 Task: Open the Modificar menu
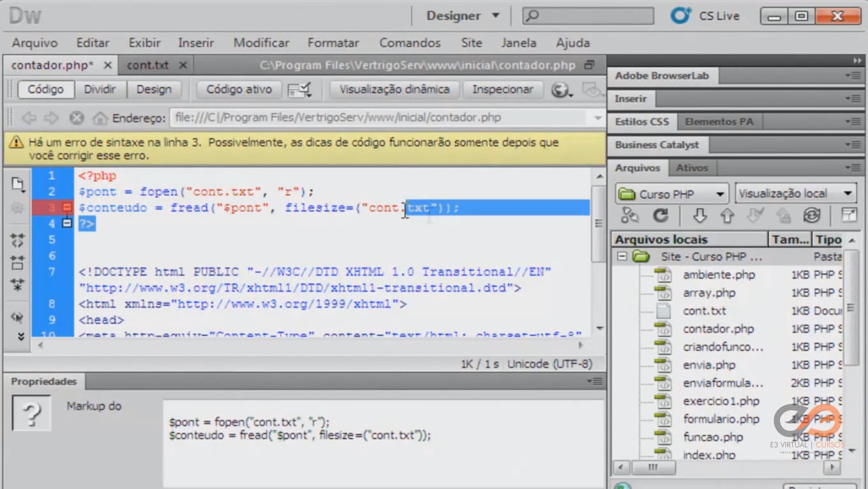point(261,43)
